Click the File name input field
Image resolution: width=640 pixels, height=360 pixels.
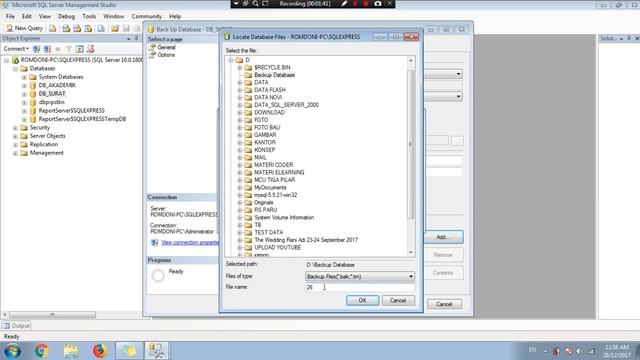[360, 287]
